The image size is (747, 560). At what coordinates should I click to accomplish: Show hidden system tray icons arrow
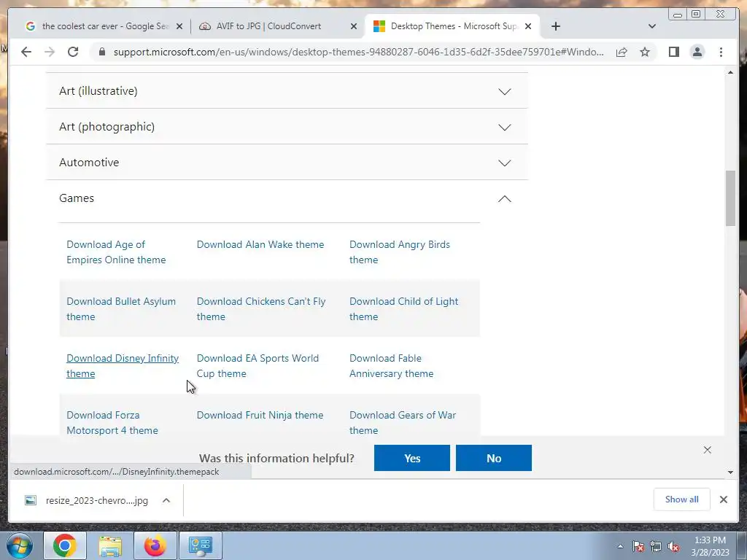620,546
